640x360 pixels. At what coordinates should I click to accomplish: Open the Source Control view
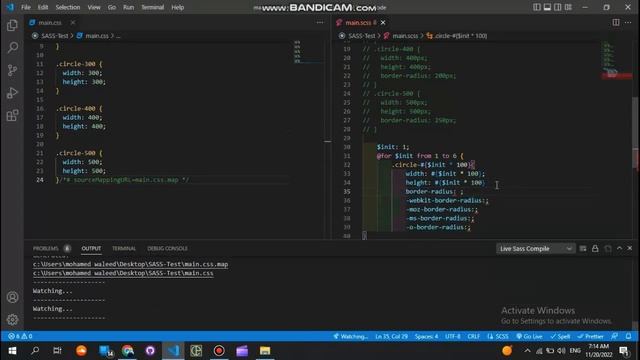[12, 70]
